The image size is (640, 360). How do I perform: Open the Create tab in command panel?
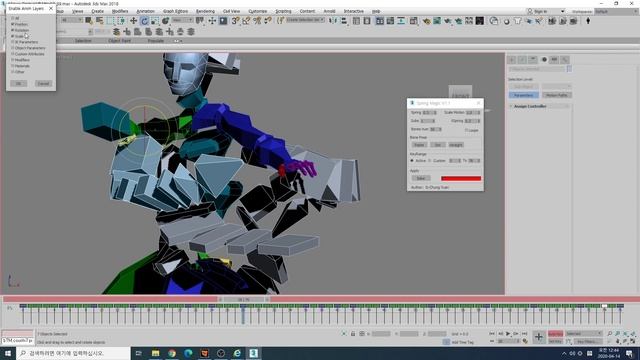pos(511,60)
